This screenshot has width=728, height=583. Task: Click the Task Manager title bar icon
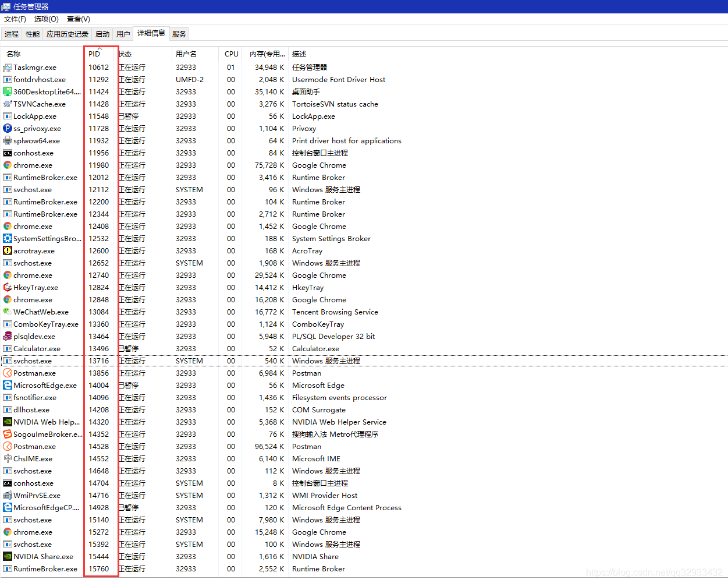(x=6, y=6)
